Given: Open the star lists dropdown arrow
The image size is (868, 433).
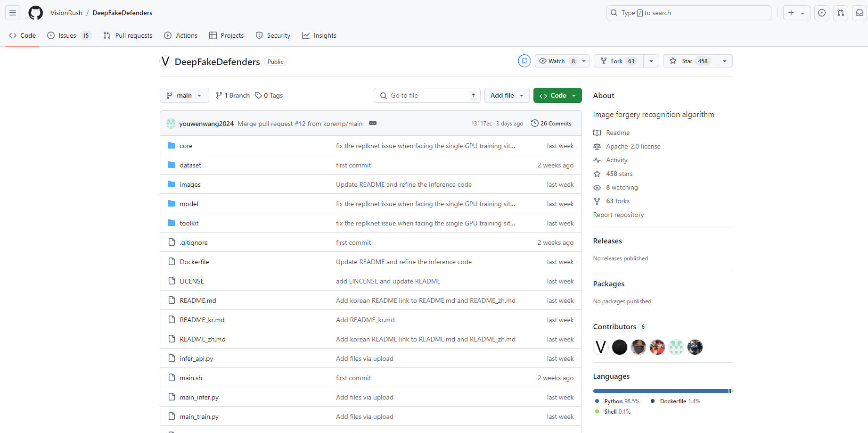Looking at the screenshot, I should (x=725, y=61).
